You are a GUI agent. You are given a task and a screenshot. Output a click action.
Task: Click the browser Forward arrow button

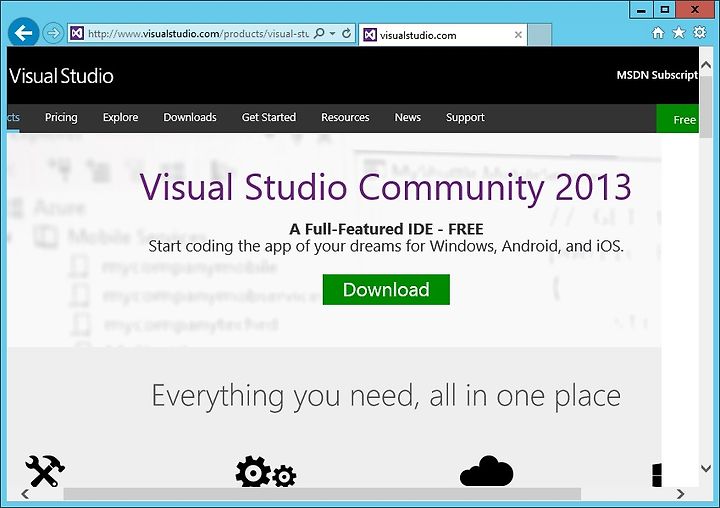click(x=53, y=33)
